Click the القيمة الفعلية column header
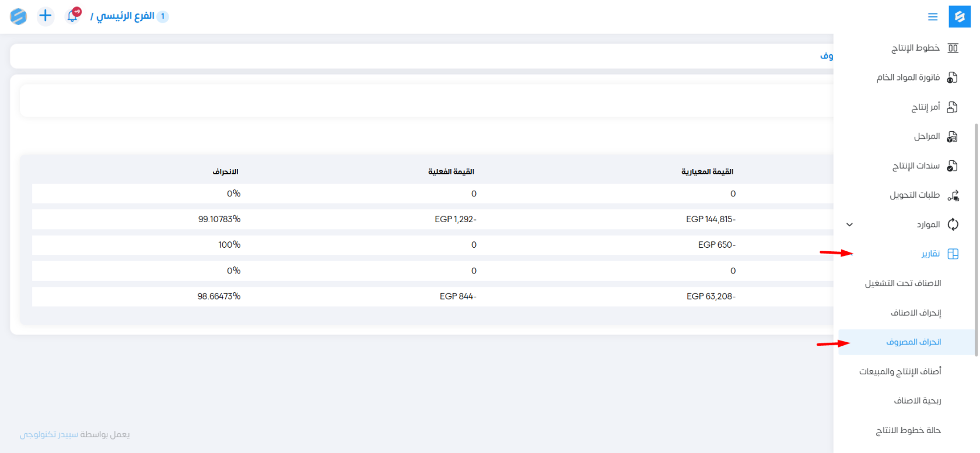 point(451,171)
